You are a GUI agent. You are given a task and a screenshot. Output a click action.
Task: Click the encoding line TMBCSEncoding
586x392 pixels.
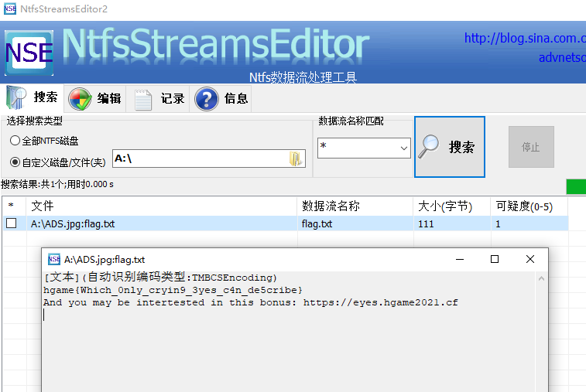point(160,277)
